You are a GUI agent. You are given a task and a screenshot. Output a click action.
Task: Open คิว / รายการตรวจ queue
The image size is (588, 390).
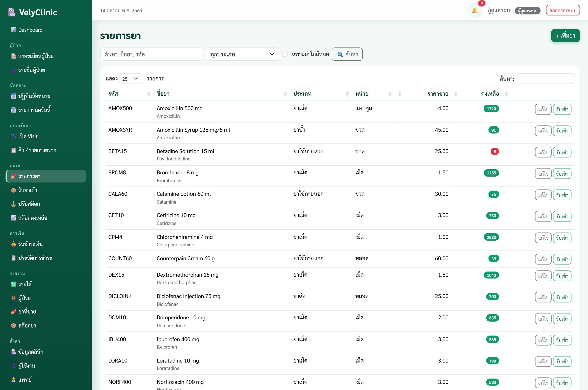[46, 150]
